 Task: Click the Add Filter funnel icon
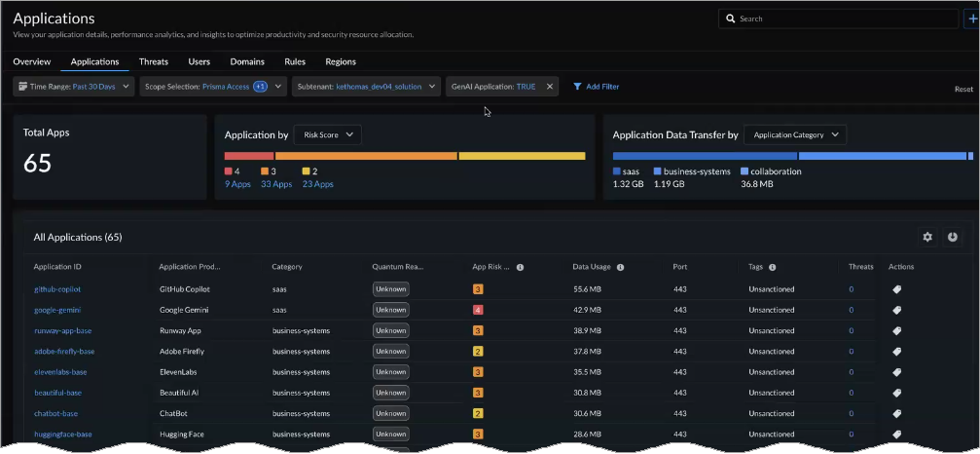click(x=577, y=87)
